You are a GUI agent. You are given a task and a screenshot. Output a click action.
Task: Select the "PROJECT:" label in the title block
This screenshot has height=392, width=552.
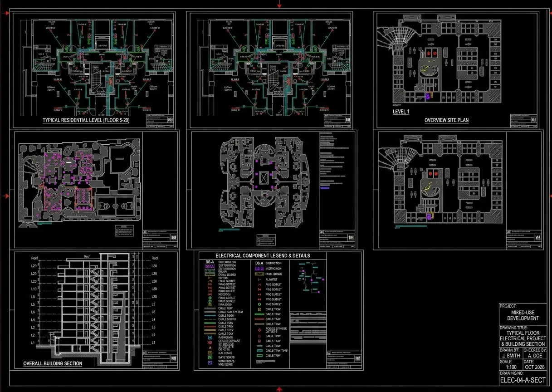coord(508,306)
